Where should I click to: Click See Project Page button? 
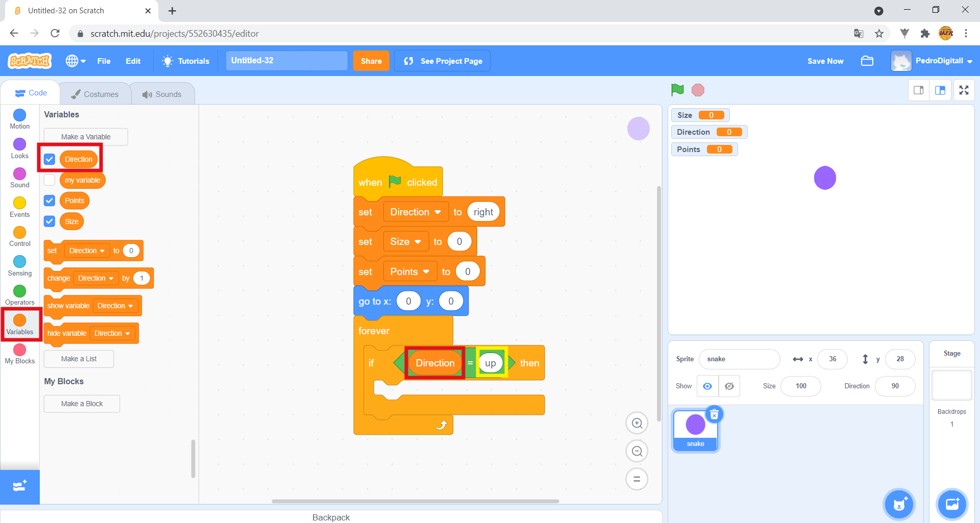pos(442,61)
